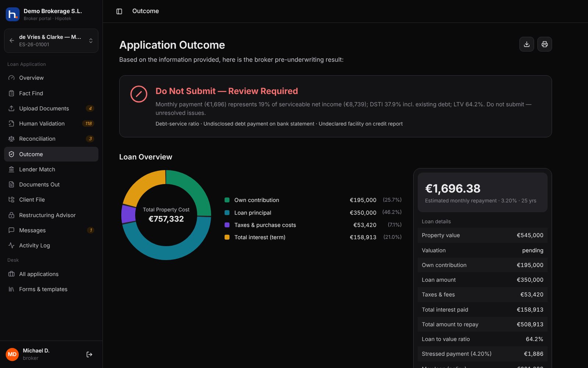Click the Total Property Cost €757,332 label

(x=166, y=215)
